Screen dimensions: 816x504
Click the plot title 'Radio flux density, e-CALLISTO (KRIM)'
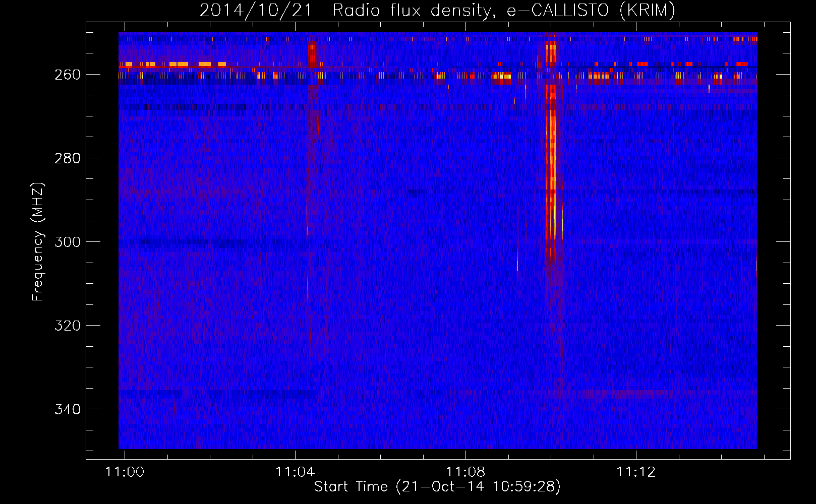[503, 10]
